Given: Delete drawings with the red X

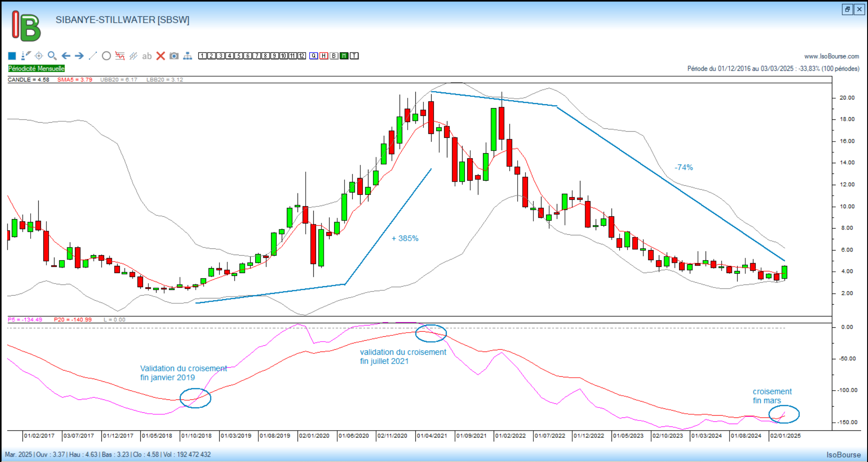Looking at the screenshot, I should pos(161,56).
